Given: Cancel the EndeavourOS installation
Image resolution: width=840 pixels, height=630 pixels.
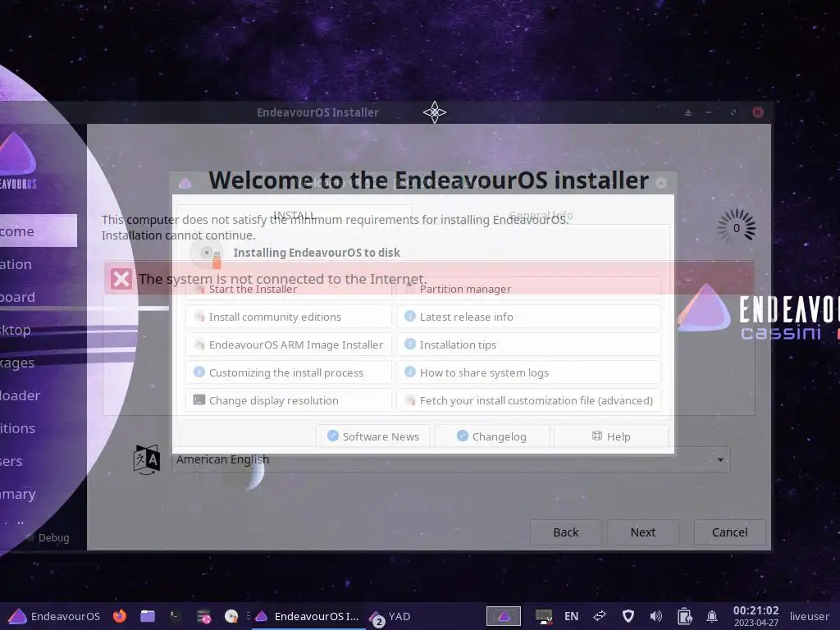Looking at the screenshot, I should tap(729, 532).
